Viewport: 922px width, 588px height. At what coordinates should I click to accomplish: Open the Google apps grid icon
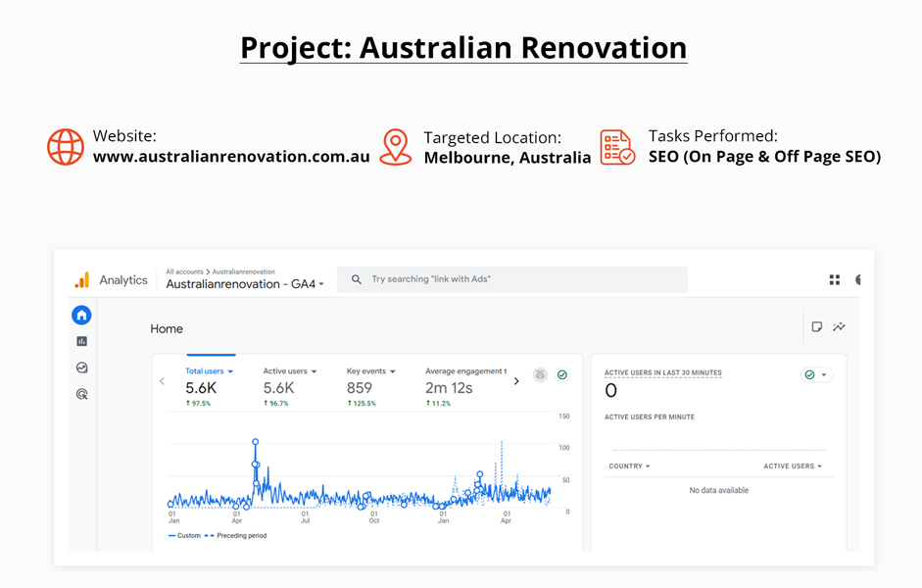click(834, 279)
